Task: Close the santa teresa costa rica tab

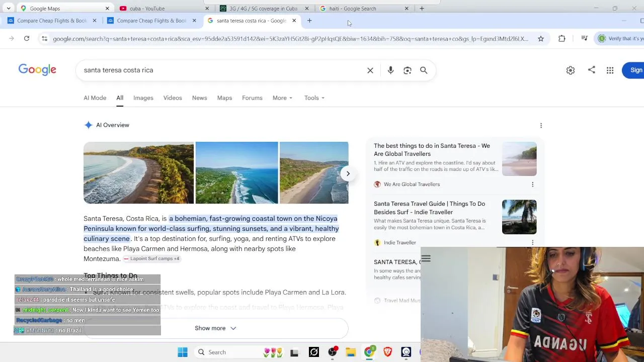Action: (294, 21)
